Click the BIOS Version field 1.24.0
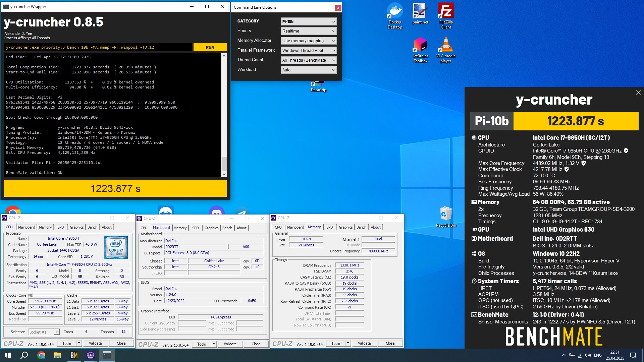The height and width of the screenshot is (362, 644). coord(214,295)
